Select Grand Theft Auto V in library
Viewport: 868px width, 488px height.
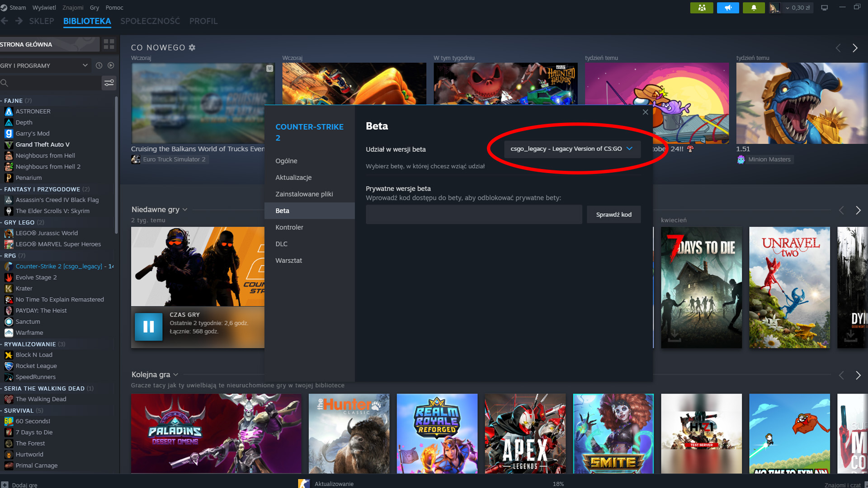pos(42,145)
